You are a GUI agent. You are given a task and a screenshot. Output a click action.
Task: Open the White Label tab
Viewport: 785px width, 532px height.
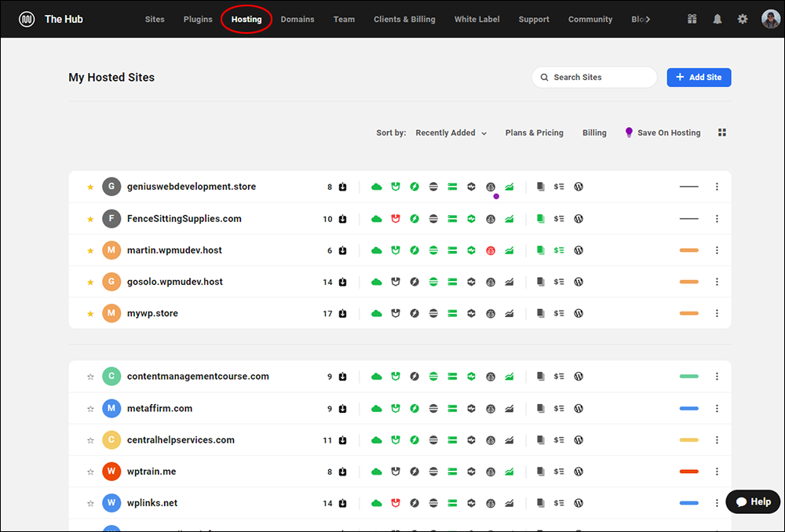coord(476,19)
